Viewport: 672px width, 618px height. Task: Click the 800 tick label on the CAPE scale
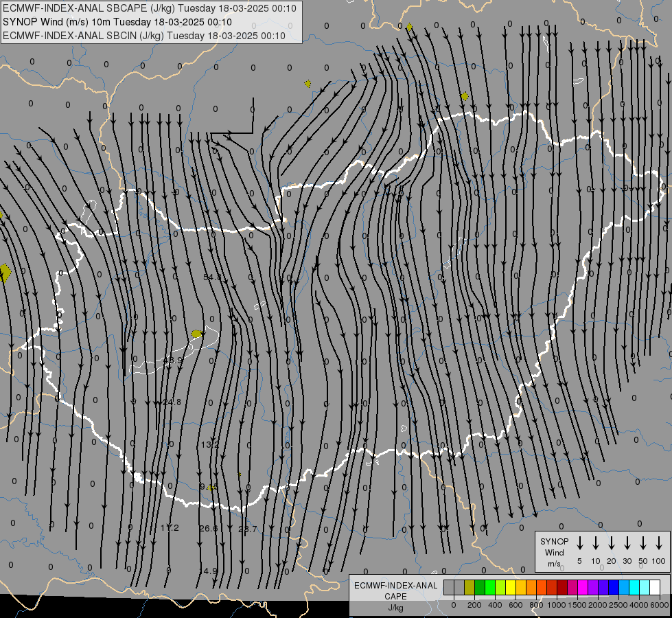pos(536,605)
